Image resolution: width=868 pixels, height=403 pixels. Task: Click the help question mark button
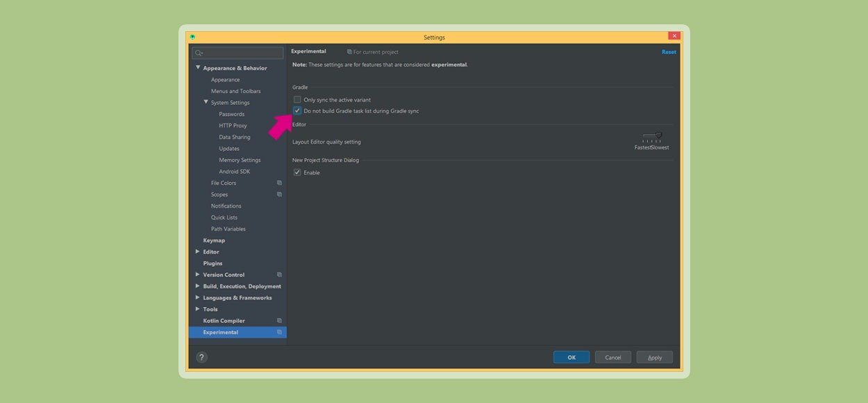coord(201,357)
